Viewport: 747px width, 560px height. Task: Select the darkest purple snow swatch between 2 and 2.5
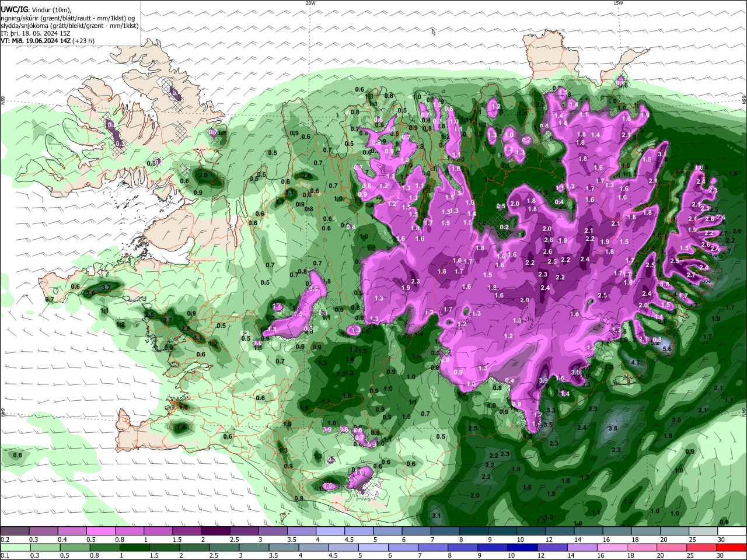(215, 531)
